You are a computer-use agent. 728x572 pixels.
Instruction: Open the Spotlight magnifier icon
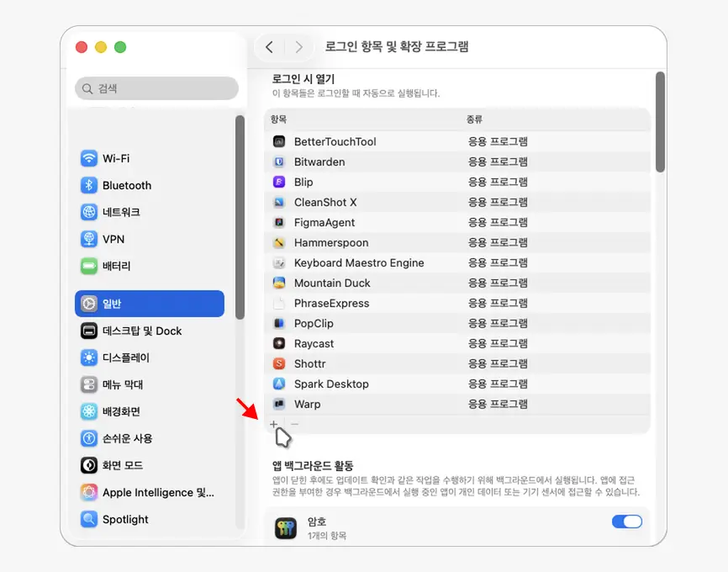[x=88, y=519]
